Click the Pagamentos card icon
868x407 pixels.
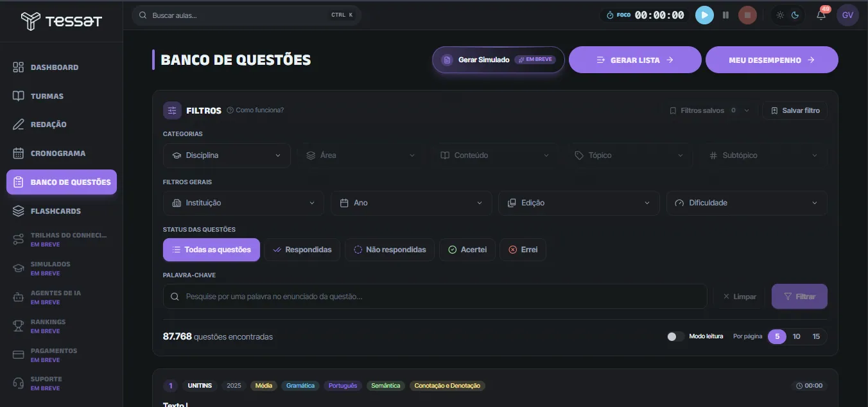click(19, 355)
